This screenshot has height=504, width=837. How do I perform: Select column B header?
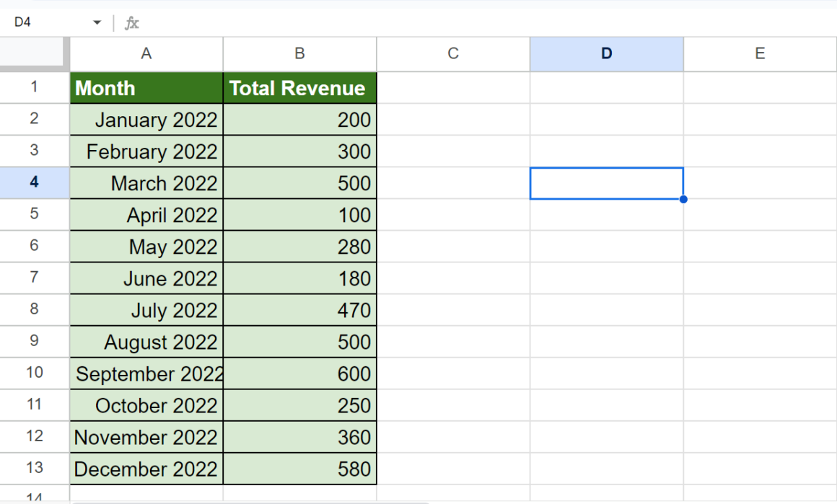(299, 53)
